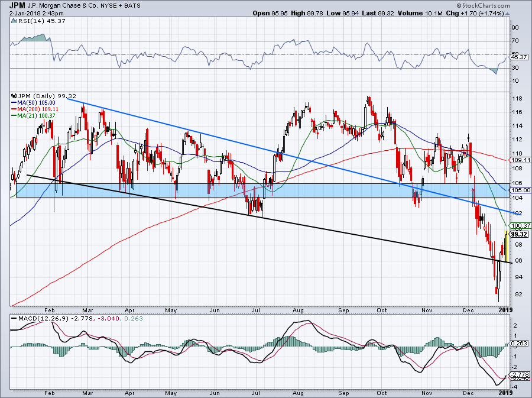This screenshot has width=532, height=398.
Task: Click the "Last 99.32" value in the header
Action: [378, 13]
